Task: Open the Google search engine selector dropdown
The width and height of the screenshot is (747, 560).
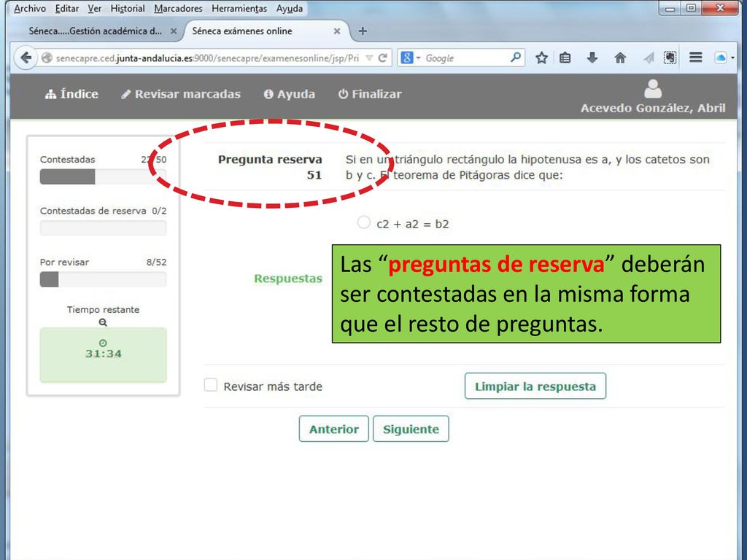Action: click(x=410, y=58)
